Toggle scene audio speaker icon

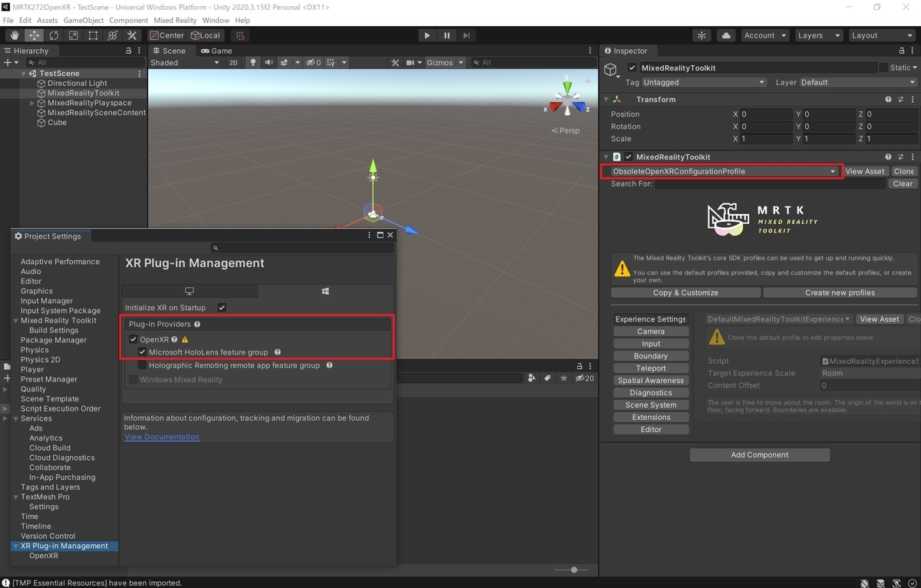pyautogui.click(x=269, y=63)
